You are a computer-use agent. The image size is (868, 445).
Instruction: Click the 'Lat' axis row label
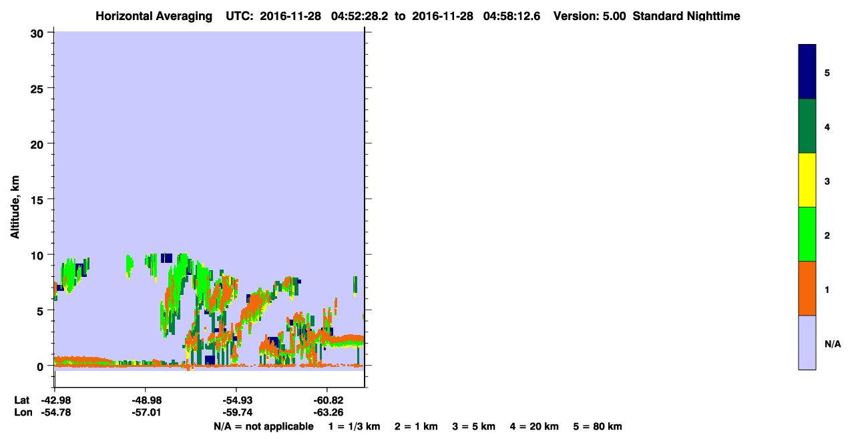[x=22, y=400]
